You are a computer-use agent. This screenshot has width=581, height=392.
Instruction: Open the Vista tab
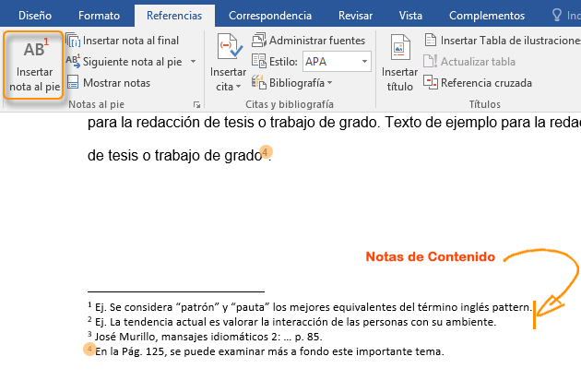(410, 16)
